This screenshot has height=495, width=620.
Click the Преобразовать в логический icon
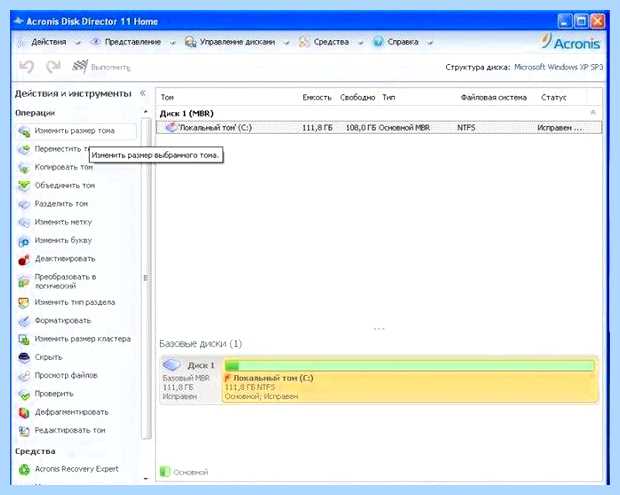point(24,282)
